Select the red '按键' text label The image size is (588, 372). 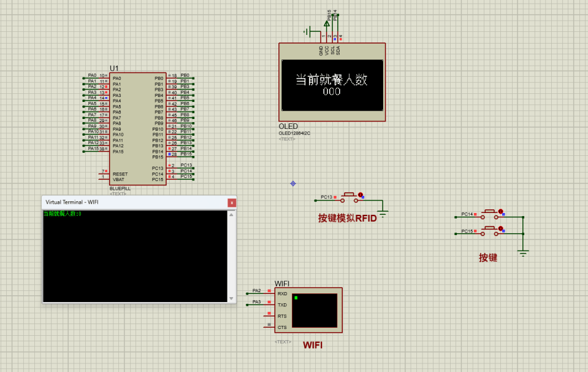coord(488,258)
